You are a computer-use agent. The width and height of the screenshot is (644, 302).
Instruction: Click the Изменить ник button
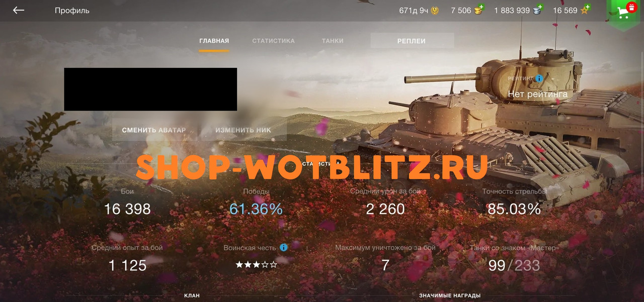point(244,130)
